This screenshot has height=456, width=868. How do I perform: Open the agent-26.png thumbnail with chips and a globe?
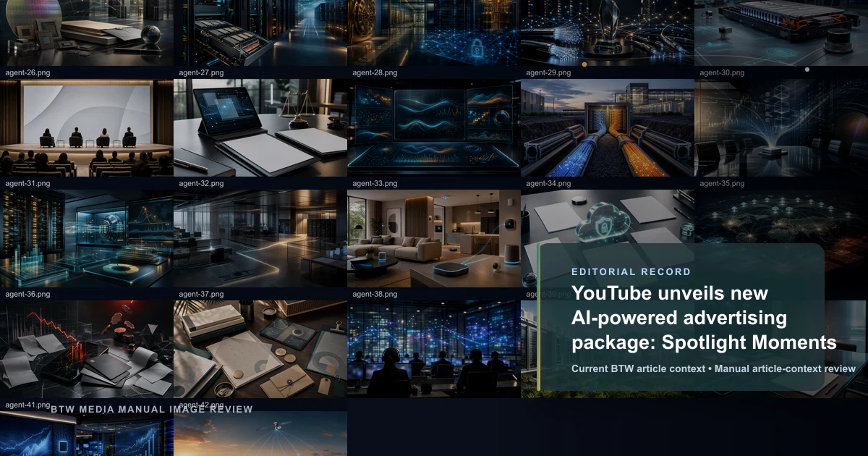point(87,33)
